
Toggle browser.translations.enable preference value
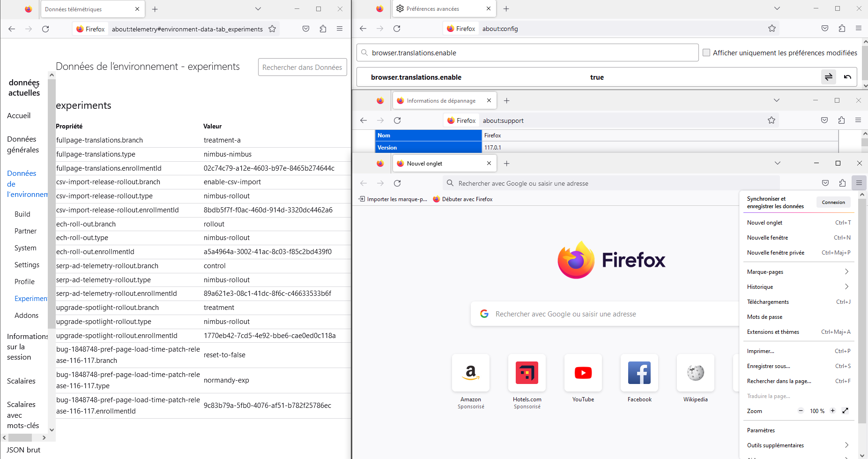829,77
